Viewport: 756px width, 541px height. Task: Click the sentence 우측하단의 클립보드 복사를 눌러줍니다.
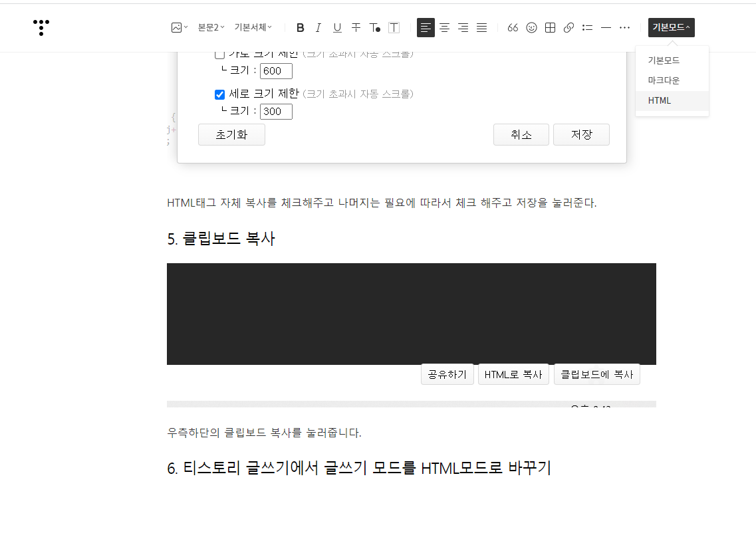[x=264, y=433]
